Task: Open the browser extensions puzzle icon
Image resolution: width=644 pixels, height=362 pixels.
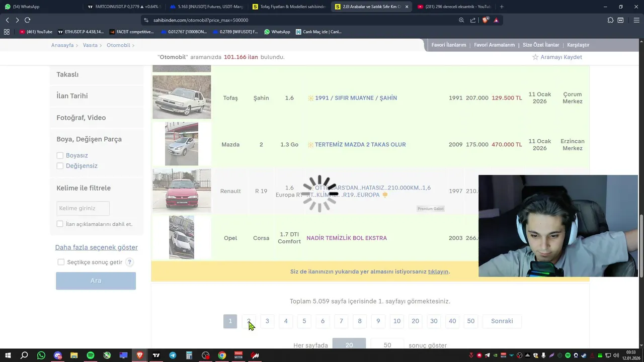Action: (x=610, y=20)
